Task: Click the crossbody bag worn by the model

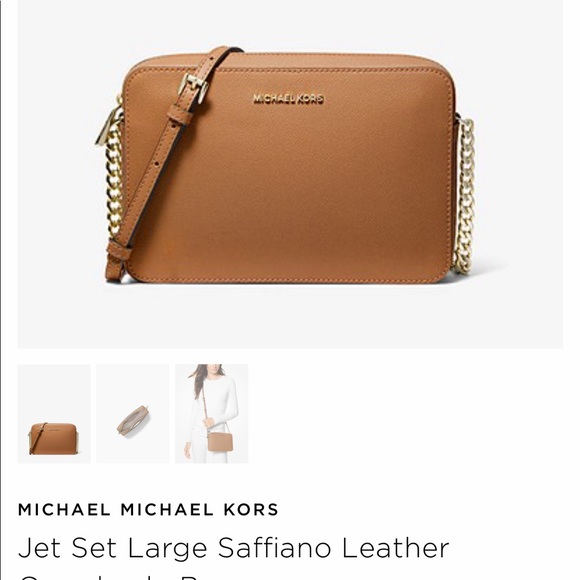Action: click(x=220, y=442)
